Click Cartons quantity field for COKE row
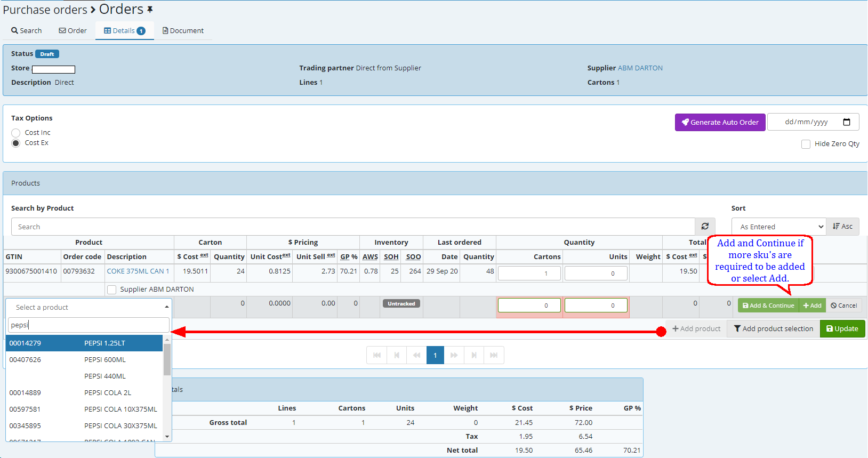Image resolution: width=868 pixels, height=458 pixels. (529, 274)
